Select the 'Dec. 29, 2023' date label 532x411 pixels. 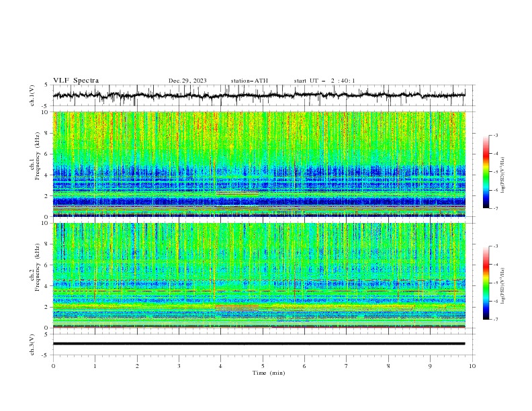click(187, 81)
